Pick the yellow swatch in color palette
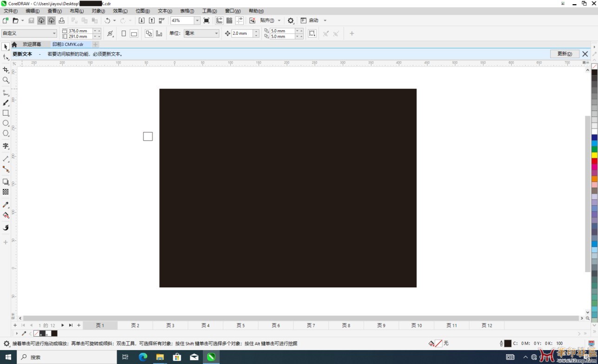Viewport: 598px width, 364px height. 594,155
